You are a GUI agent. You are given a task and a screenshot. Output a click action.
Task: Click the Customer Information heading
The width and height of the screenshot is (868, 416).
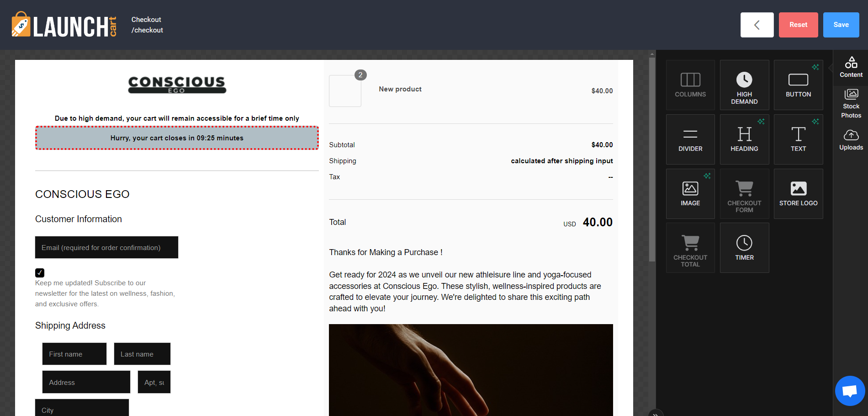[79, 219]
